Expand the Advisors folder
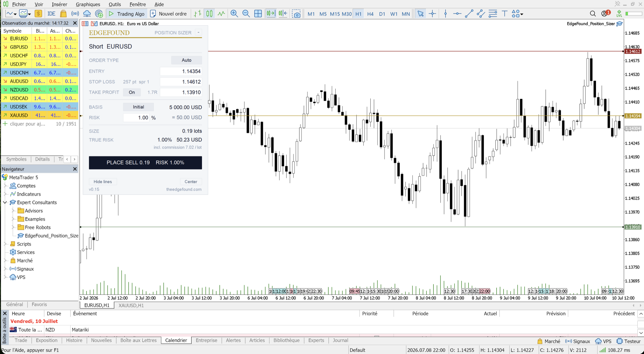The width and height of the screenshot is (644, 354). [13, 210]
